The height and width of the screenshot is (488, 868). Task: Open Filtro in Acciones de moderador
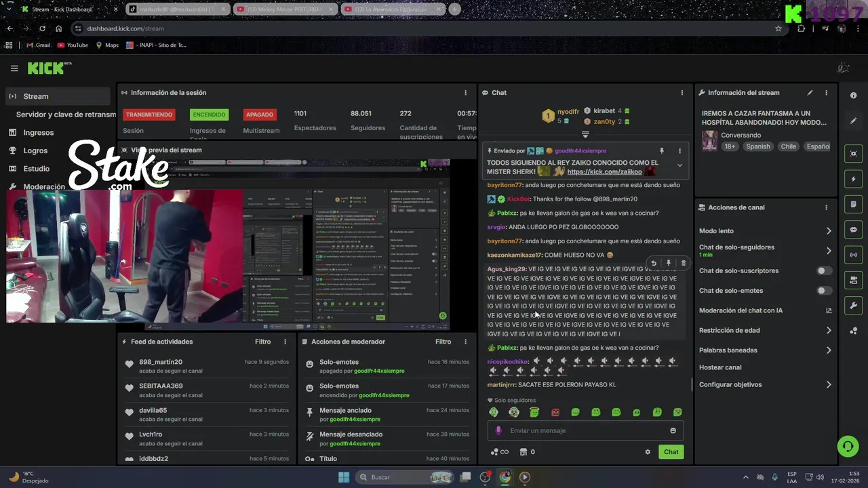443,342
